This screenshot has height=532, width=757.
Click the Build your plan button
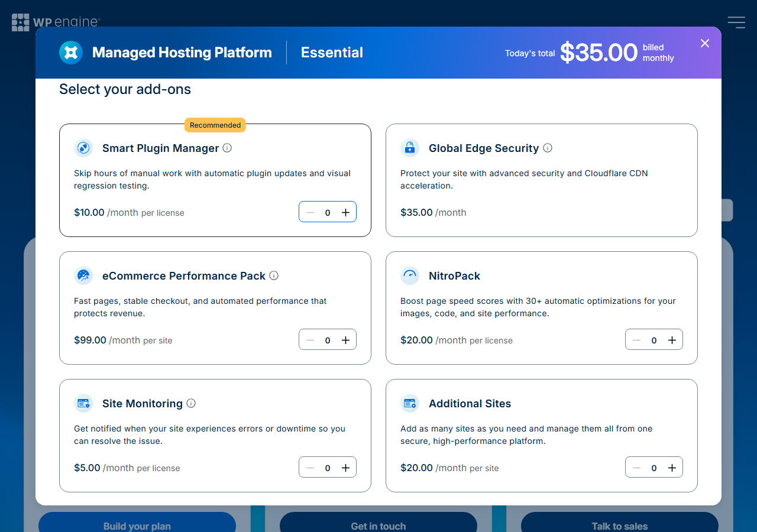tap(137, 523)
